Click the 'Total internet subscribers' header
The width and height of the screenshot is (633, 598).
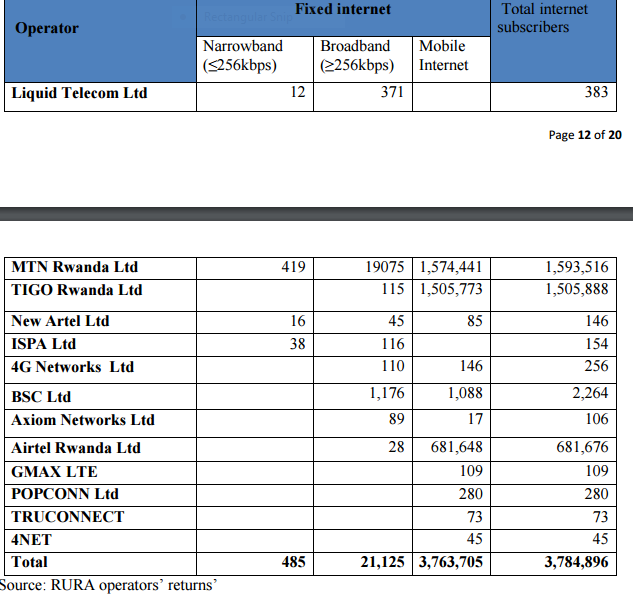pyautogui.click(x=542, y=18)
